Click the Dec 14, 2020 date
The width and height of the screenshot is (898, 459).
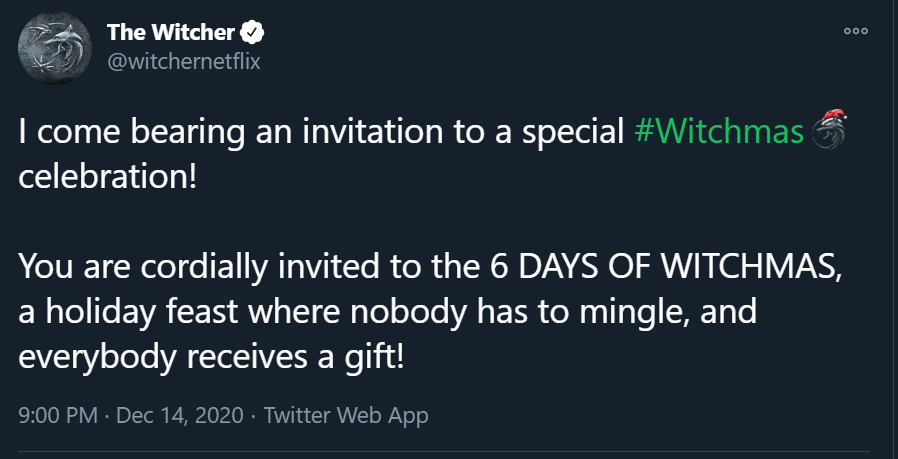click(x=180, y=415)
